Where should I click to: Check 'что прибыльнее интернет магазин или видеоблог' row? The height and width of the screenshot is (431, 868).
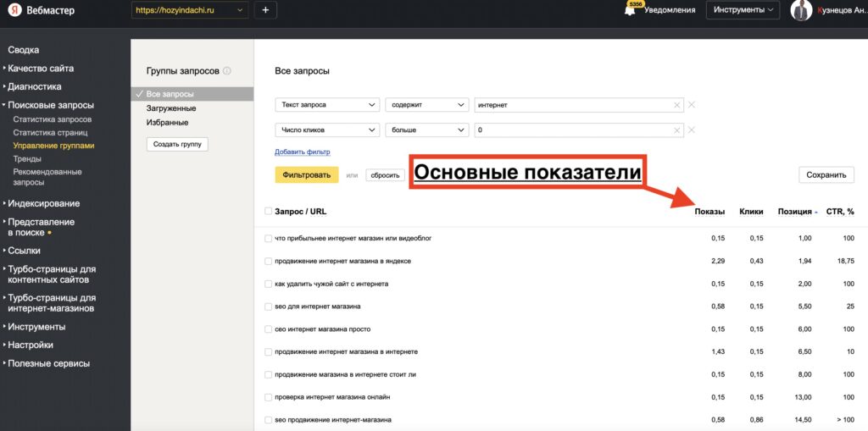(268, 239)
